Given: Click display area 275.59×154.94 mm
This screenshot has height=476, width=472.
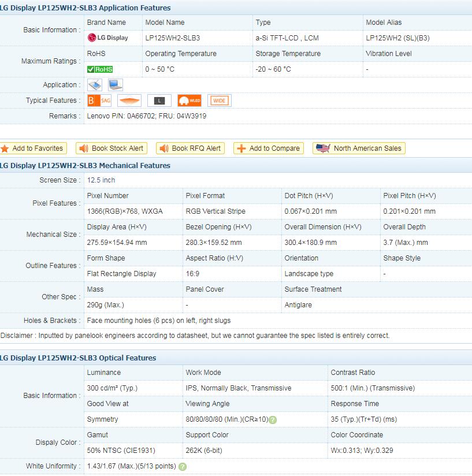Looking at the screenshot, I should [117, 243].
